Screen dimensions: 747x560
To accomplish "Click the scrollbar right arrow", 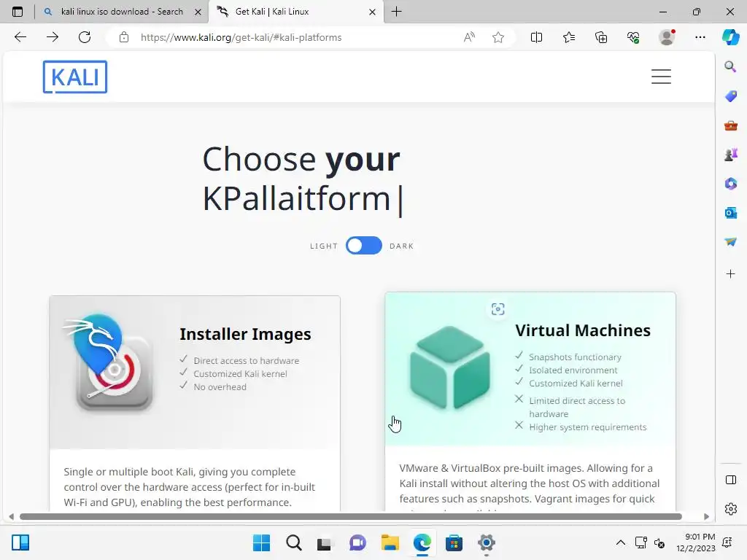I will point(706,517).
